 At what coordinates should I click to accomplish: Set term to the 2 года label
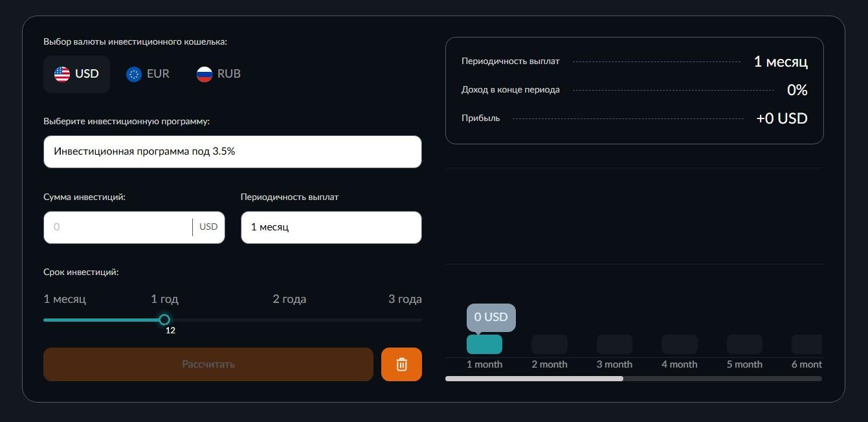tap(289, 299)
